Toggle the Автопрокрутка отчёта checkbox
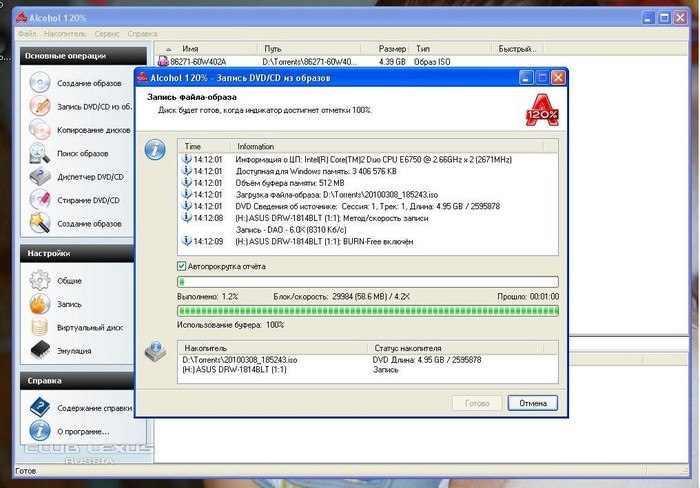The height and width of the screenshot is (488, 700). tap(181, 266)
